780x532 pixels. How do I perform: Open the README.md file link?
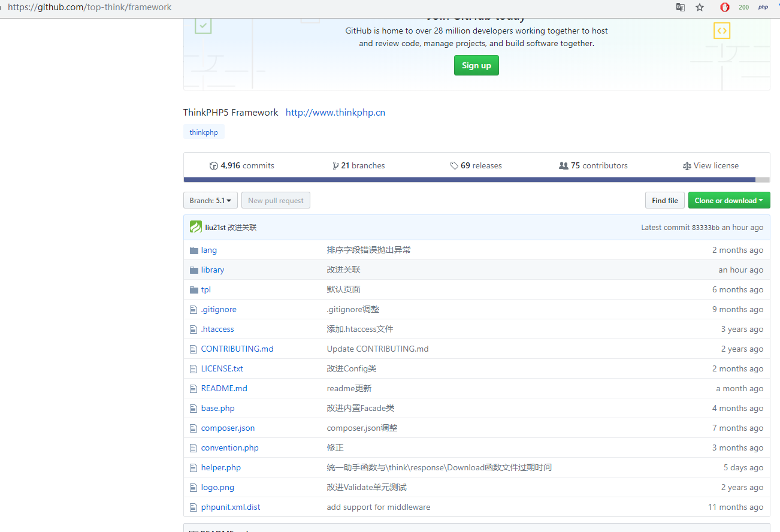coord(224,389)
